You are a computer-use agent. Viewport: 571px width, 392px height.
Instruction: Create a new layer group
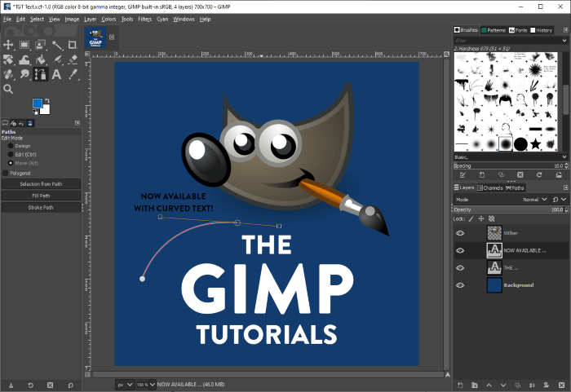point(475,385)
